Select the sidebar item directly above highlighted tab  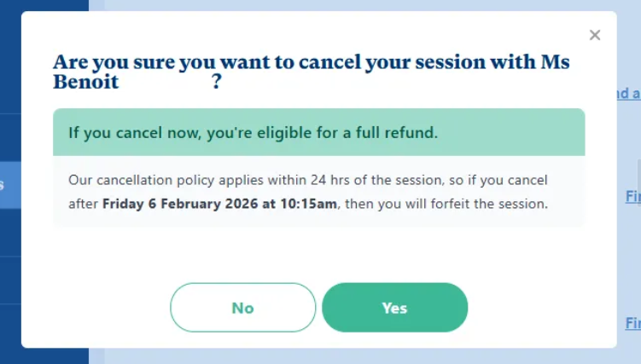click(x=9, y=138)
